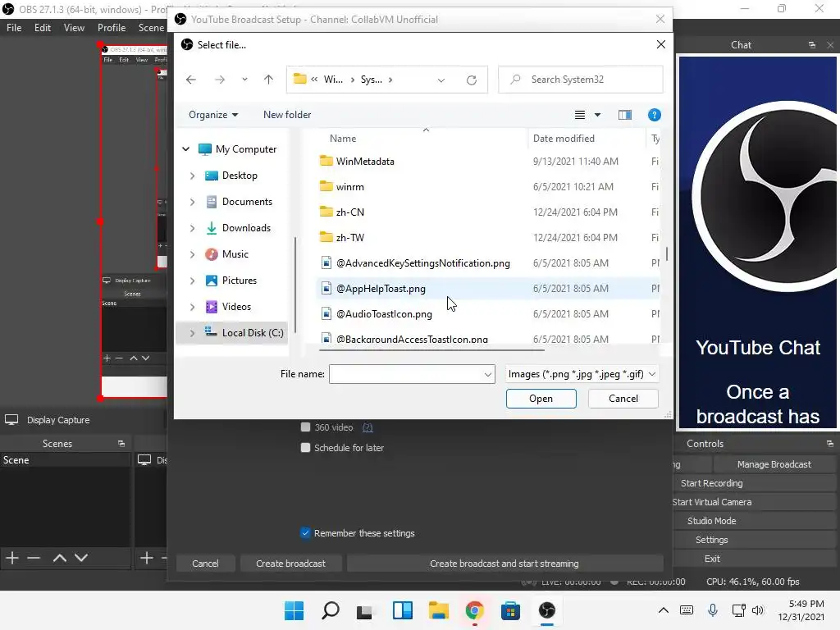
Task: Expand the Videos tree node
Action: 192,307
